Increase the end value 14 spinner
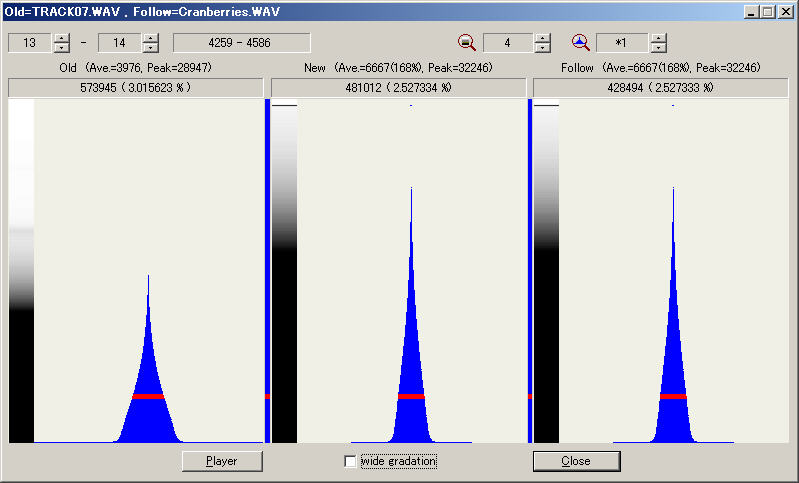The width and height of the screenshot is (799, 483). pyautogui.click(x=150, y=38)
